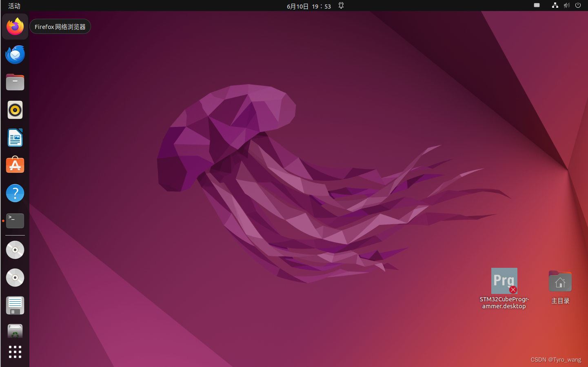Unmute the system volume indicator

tap(566, 5)
